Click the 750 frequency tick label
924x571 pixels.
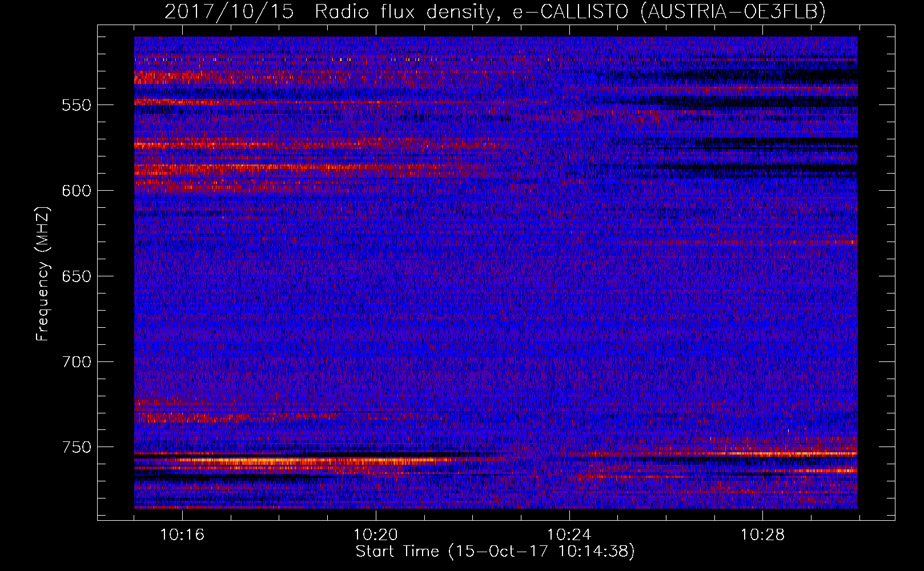(77, 448)
